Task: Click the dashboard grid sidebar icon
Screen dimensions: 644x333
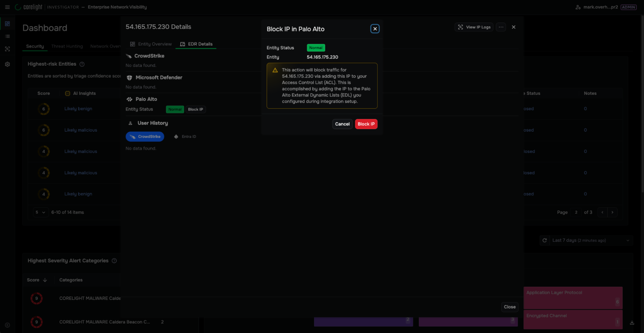Action: pyautogui.click(x=7, y=24)
